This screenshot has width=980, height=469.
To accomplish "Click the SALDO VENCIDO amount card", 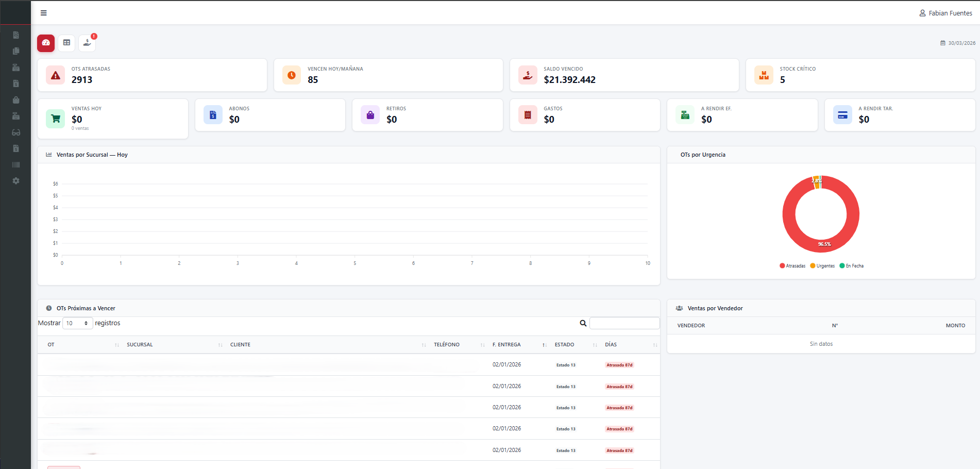I will tap(623, 75).
